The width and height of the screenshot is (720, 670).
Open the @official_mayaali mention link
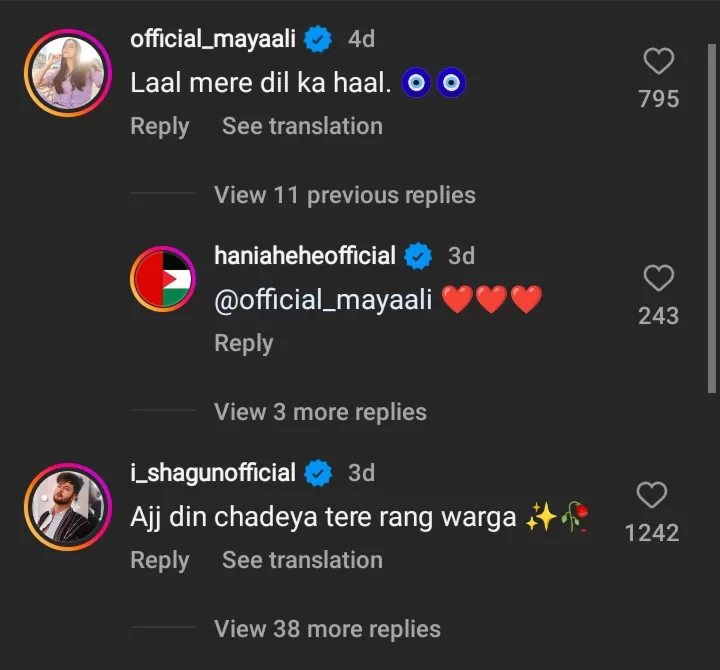point(323,300)
